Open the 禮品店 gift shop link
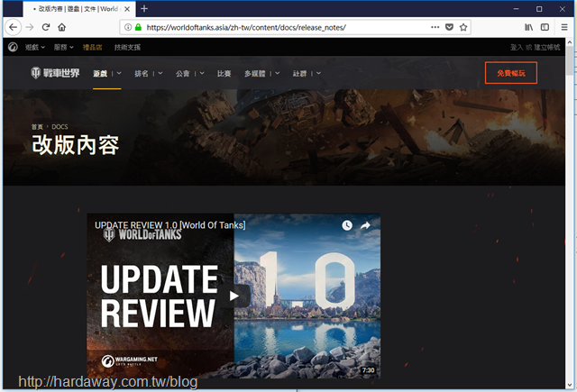The image size is (577, 392). tap(92, 47)
